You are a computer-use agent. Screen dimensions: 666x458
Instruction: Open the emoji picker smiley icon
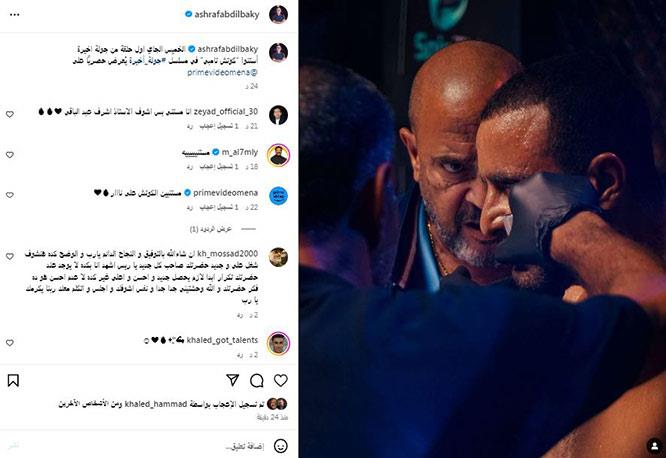coord(280,446)
